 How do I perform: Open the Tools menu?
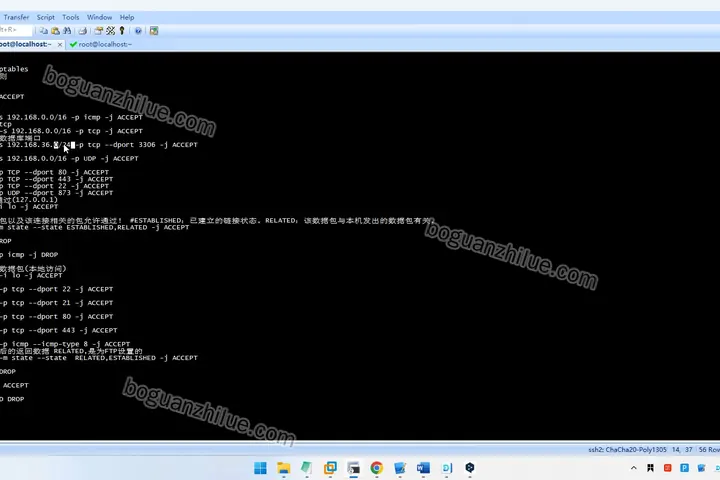tap(71, 17)
